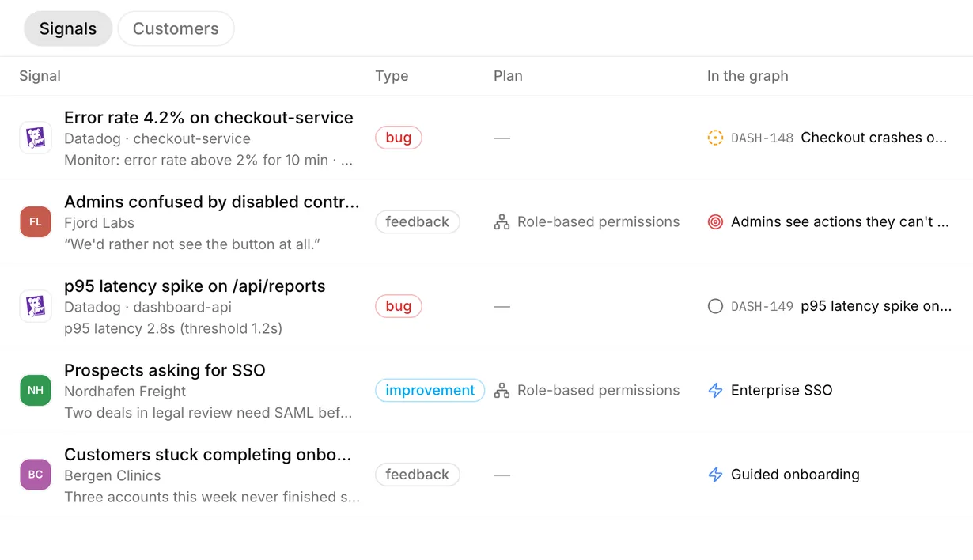Open the Customers tab
The image size is (973, 560).
[176, 28]
